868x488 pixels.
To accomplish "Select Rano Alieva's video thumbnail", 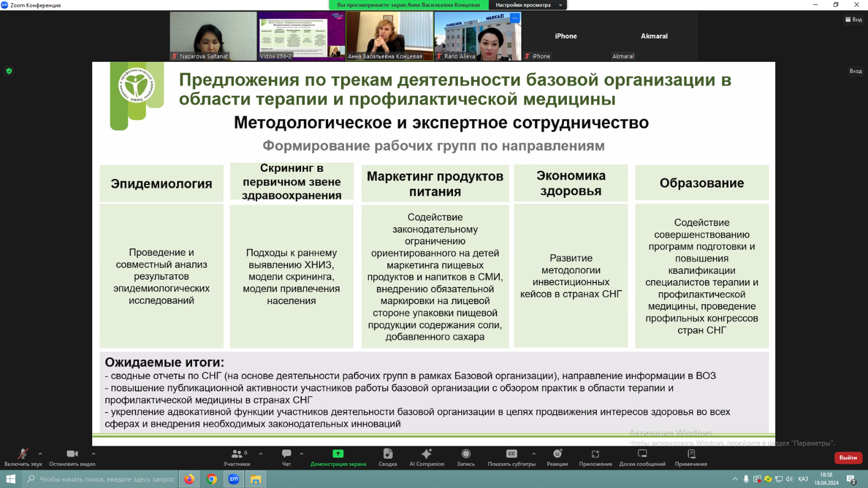I will pyautogui.click(x=477, y=36).
